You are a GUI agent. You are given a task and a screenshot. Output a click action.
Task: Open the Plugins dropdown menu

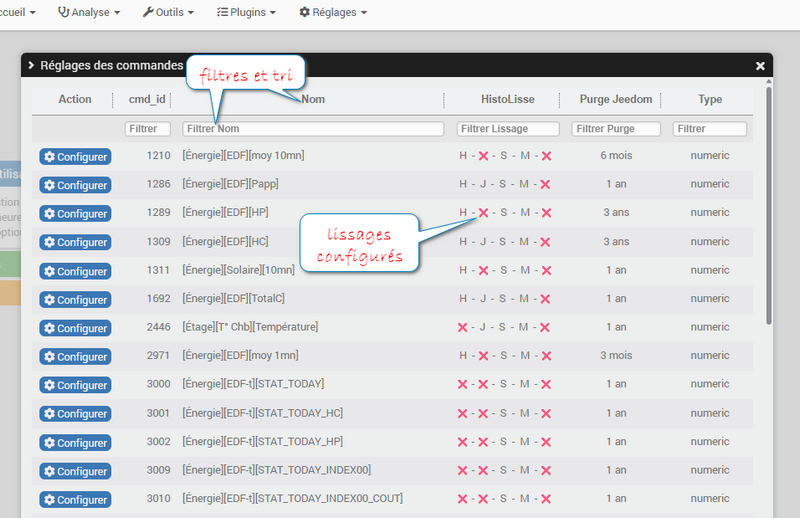click(246, 12)
